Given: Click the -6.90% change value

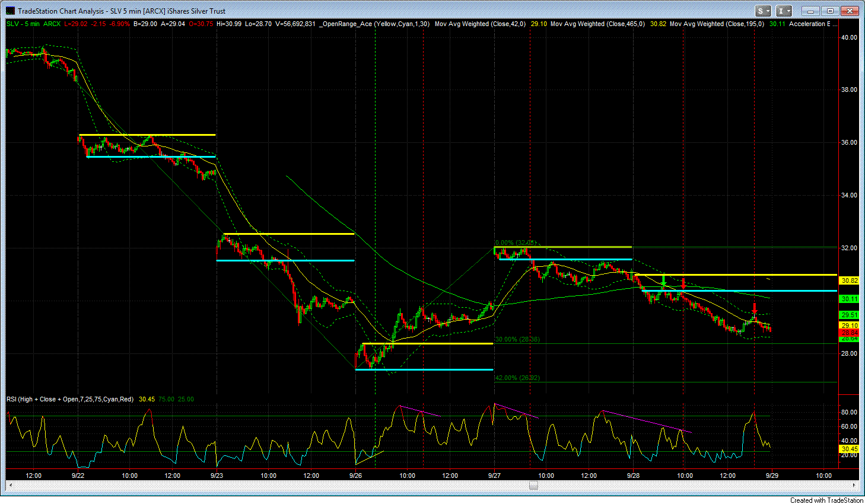Looking at the screenshot, I should point(120,24).
